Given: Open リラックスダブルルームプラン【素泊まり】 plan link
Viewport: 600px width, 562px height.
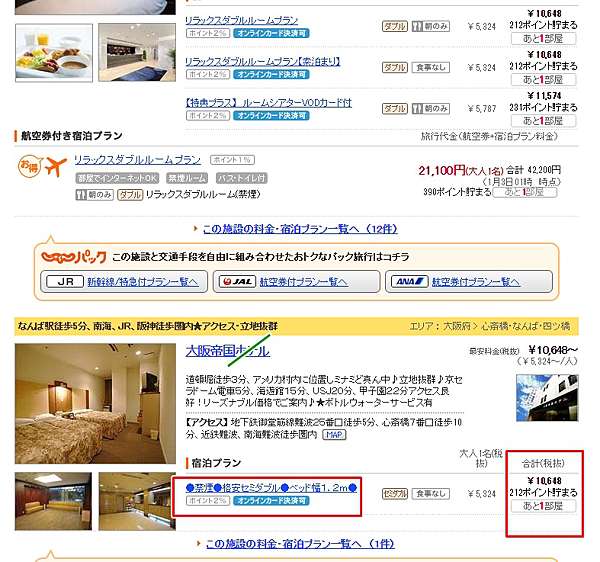Looking at the screenshot, I should click(262, 62).
